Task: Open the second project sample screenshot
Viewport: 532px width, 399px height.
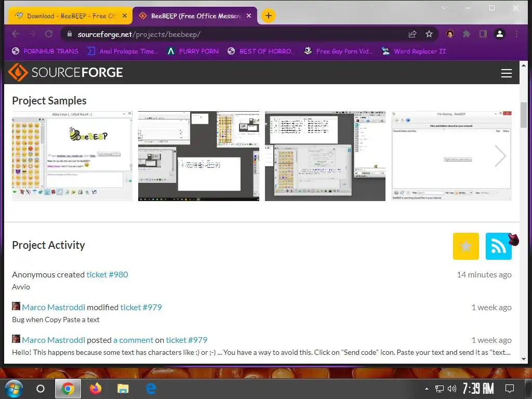Action: [x=198, y=156]
